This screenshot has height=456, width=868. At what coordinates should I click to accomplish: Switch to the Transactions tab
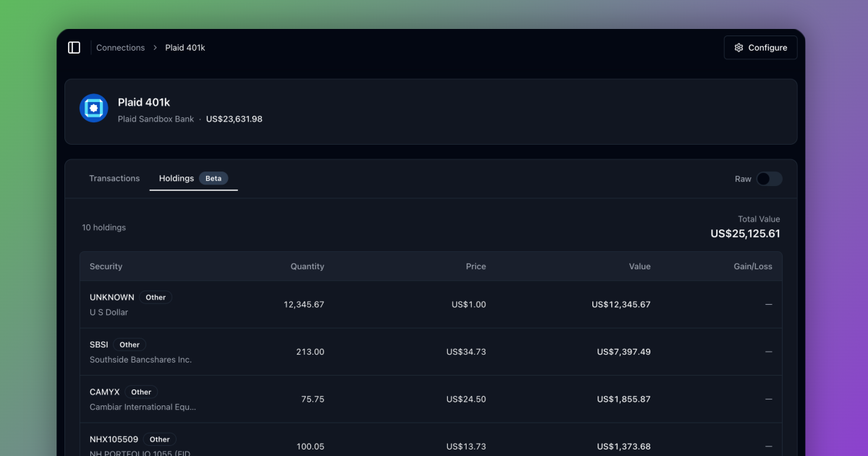[x=114, y=179]
